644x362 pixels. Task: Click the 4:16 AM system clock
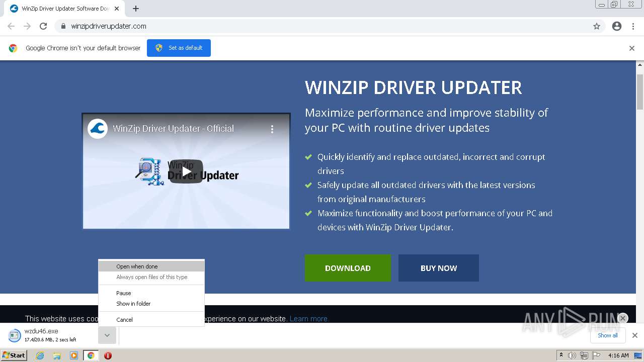click(x=618, y=355)
